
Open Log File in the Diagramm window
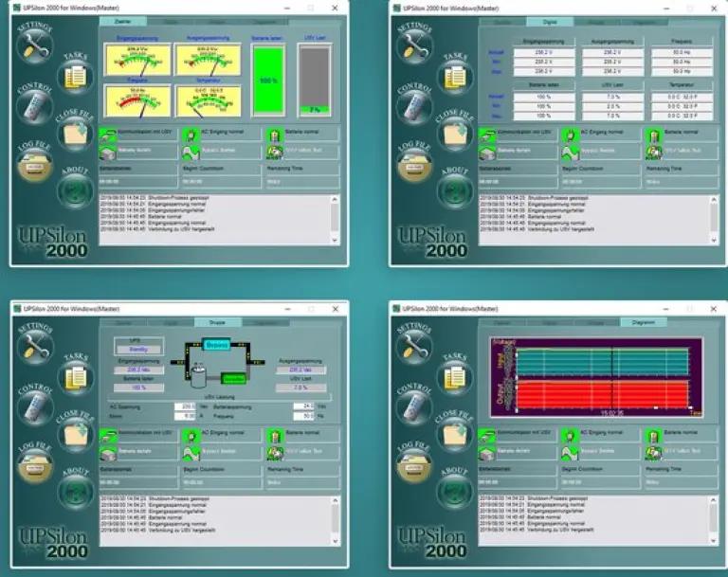(x=414, y=466)
